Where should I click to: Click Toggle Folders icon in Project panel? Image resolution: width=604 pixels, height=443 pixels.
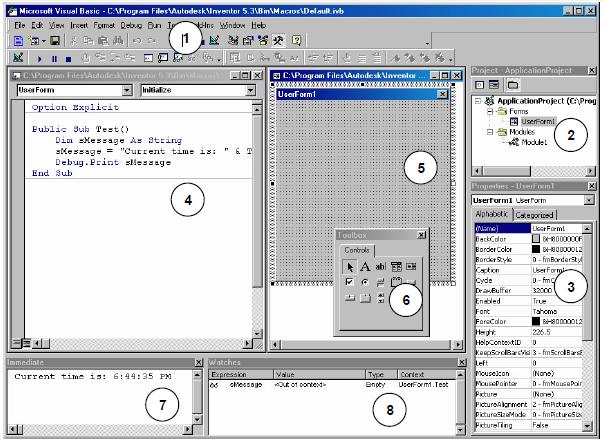pyautogui.click(x=512, y=85)
